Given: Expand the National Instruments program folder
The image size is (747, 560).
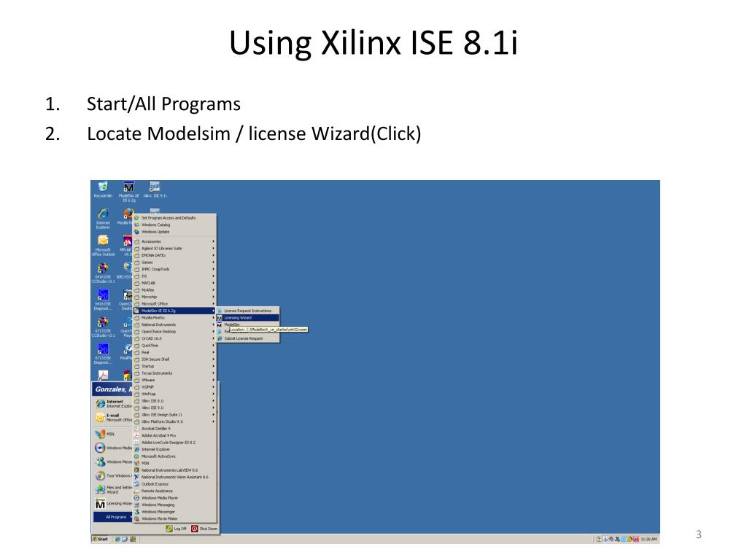Looking at the screenshot, I should click(175, 324).
